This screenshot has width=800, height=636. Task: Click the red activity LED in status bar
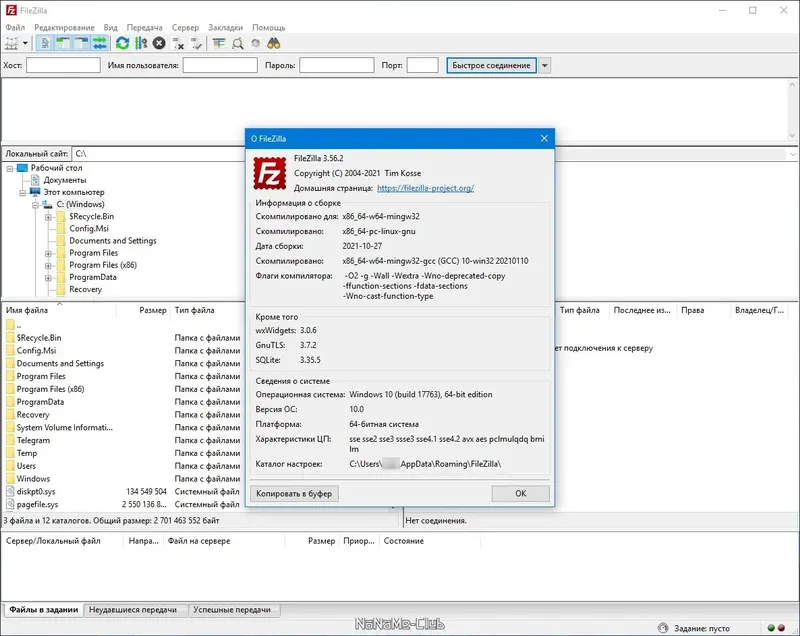pos(781,628)
